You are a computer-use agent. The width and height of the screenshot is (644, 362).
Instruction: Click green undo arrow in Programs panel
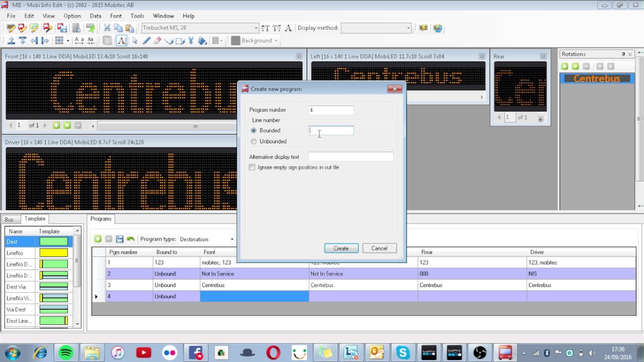[x=130, y=239]
